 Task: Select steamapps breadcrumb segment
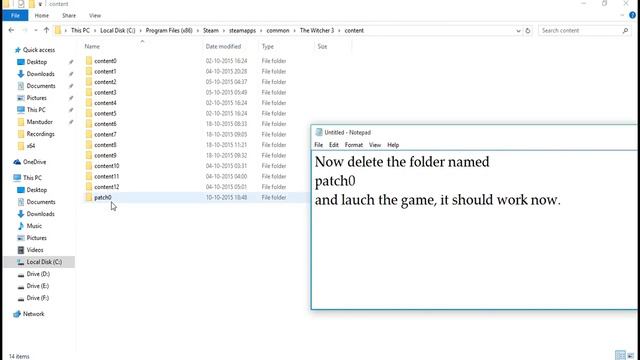242,31
